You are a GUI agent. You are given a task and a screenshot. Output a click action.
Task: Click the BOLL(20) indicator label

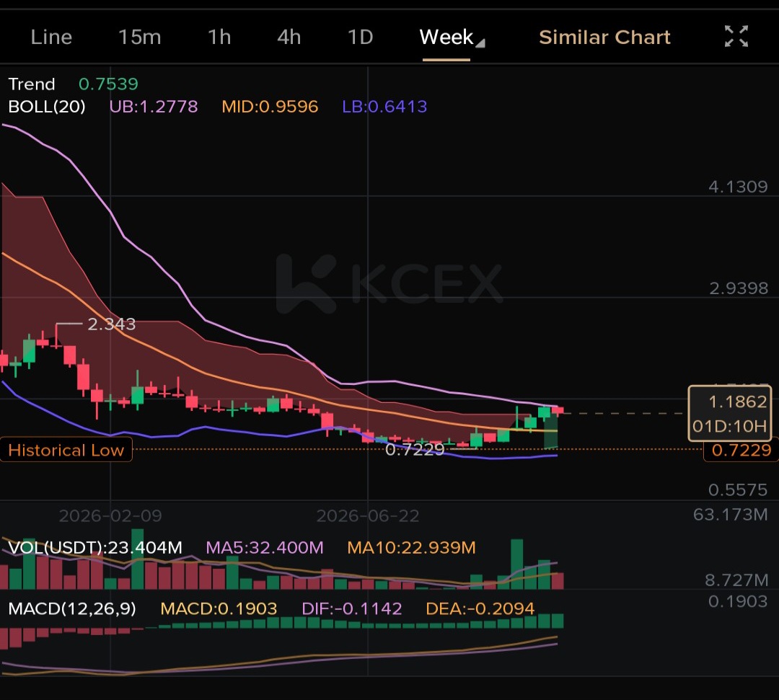(47, 106)
